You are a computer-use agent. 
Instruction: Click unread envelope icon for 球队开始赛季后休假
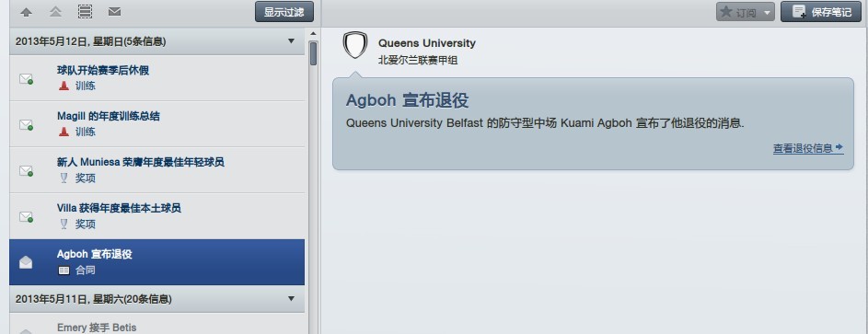(x=26, y=78)
